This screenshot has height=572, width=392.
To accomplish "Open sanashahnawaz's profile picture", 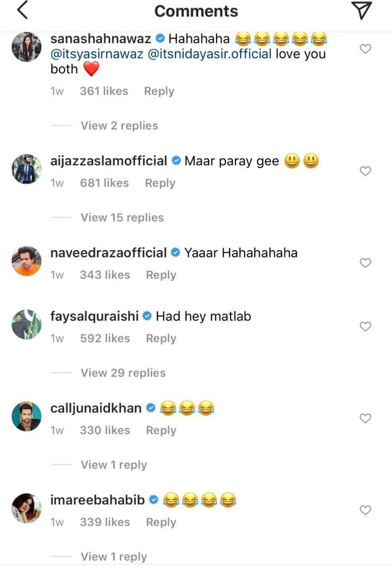I will [26, 47].
